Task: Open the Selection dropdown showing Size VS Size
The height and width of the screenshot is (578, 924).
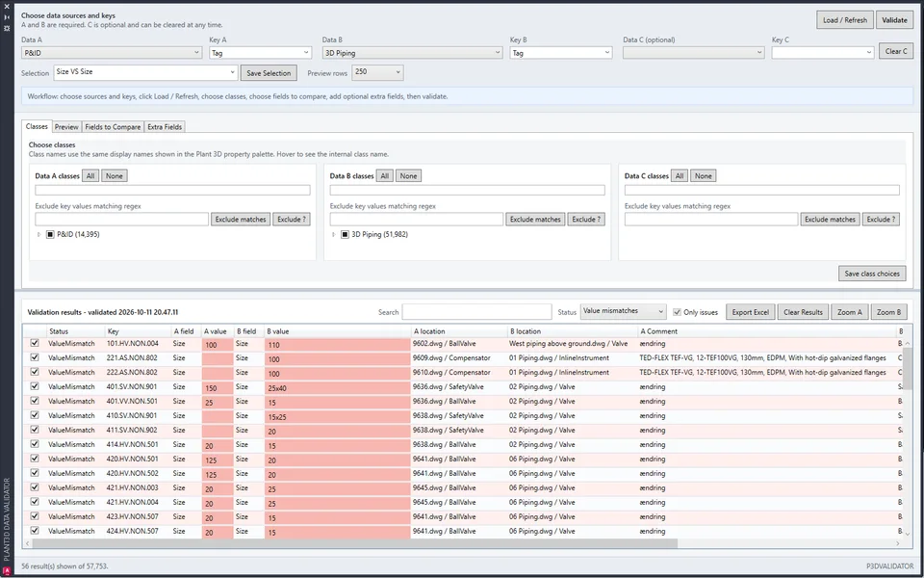Action: (x=145, y=72)
